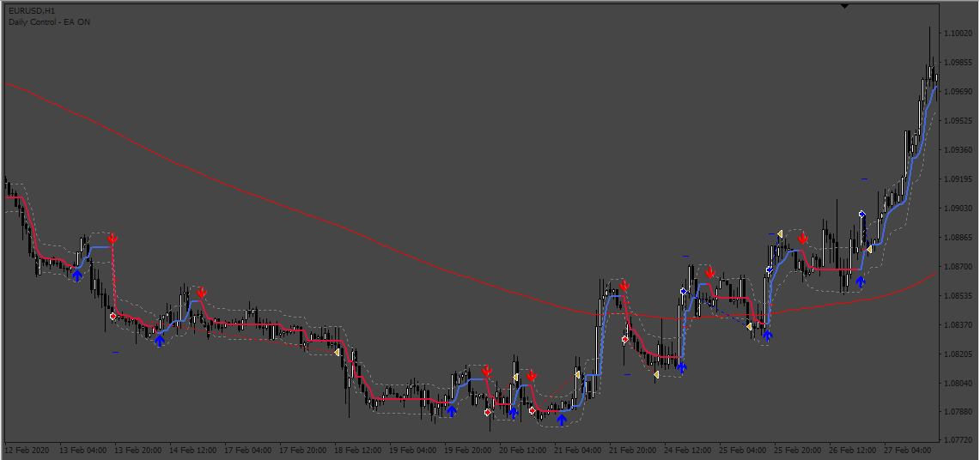The height and width of the screenshot is (460, 980).
Task: Select the '25 Feb 04:00' time label
Action: [x=742, y=450]
